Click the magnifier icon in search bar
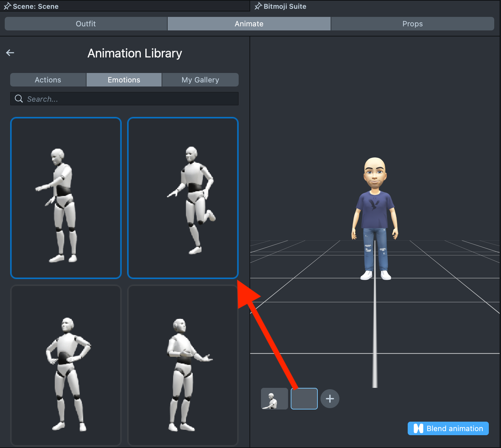The image size is (501, 448). pos(19,99)
